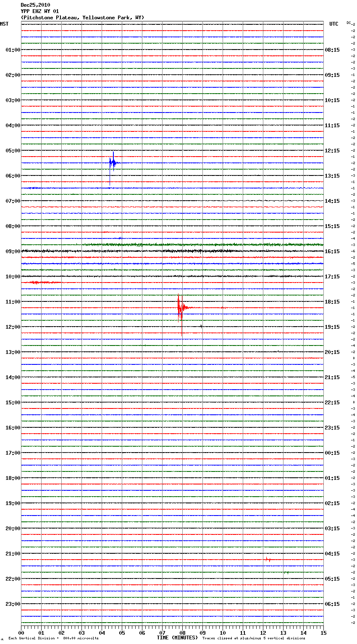Click the 02:15 UTC time label
Image resolution: width=357 pixels, height=644 pixels.
(332, 503)
